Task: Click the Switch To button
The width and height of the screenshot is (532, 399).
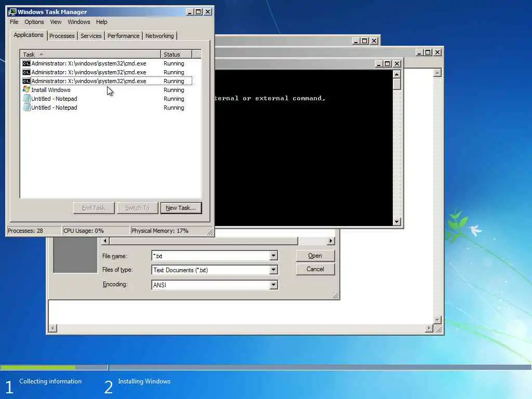Action: tap(137, 208)
